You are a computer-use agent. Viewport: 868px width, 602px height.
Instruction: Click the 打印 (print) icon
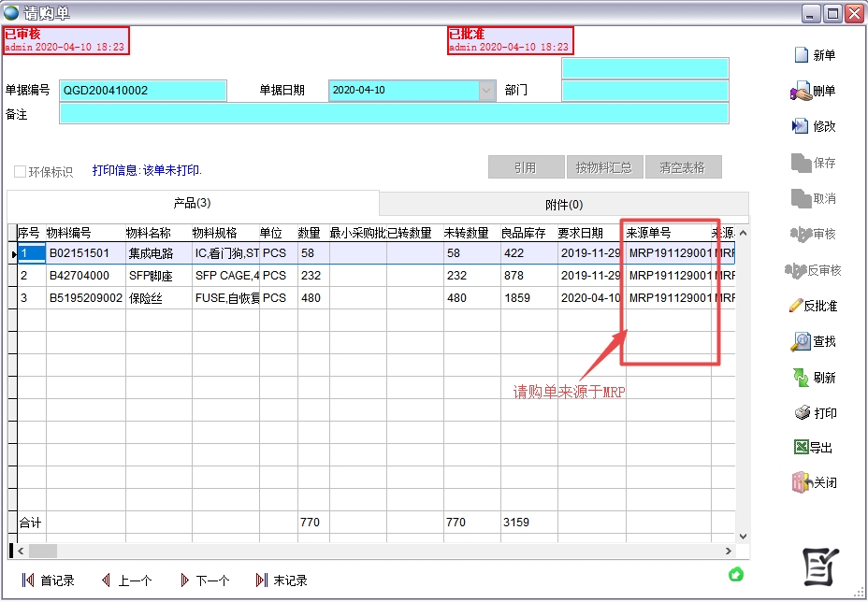click(x=802, y=413)
